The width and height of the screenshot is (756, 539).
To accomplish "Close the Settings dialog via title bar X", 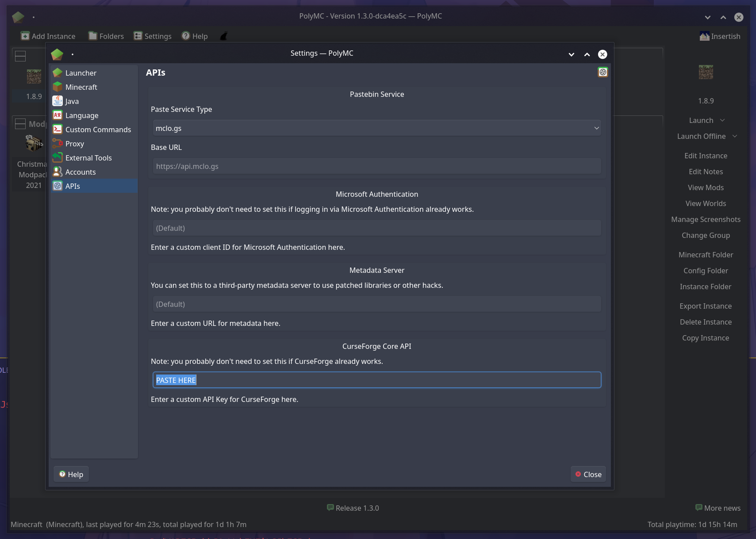I will coord(602,54).
